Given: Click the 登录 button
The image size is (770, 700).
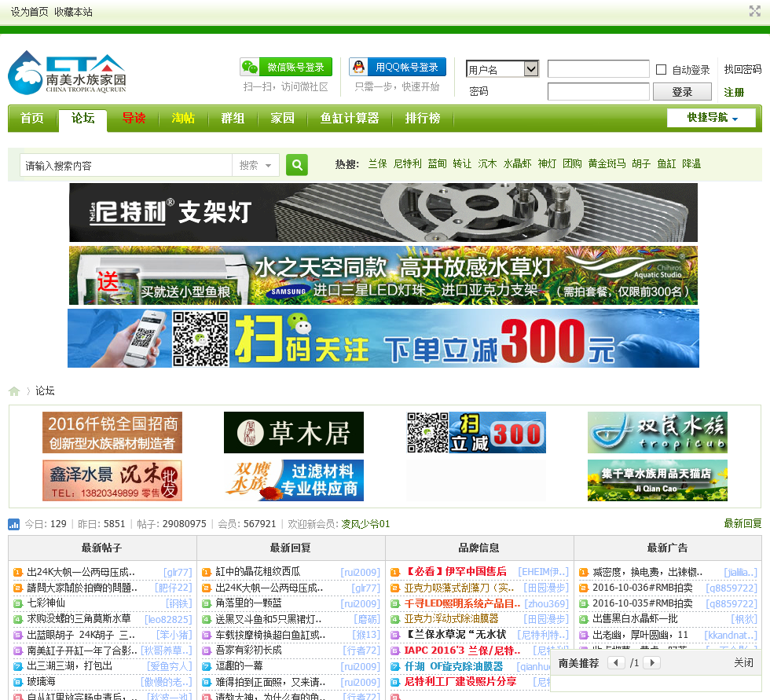Looking at the screenshot, I should coord(682,91).
